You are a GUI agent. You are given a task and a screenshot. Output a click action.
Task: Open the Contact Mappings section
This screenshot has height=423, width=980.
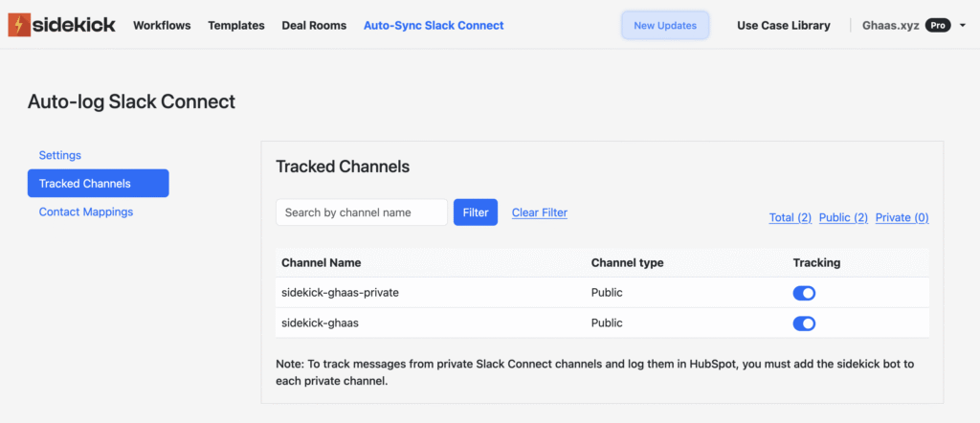tap(85, 212)
